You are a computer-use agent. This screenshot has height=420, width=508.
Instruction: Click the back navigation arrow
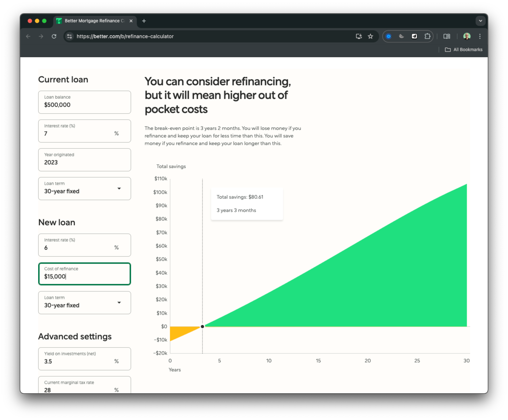pos(28,36)
